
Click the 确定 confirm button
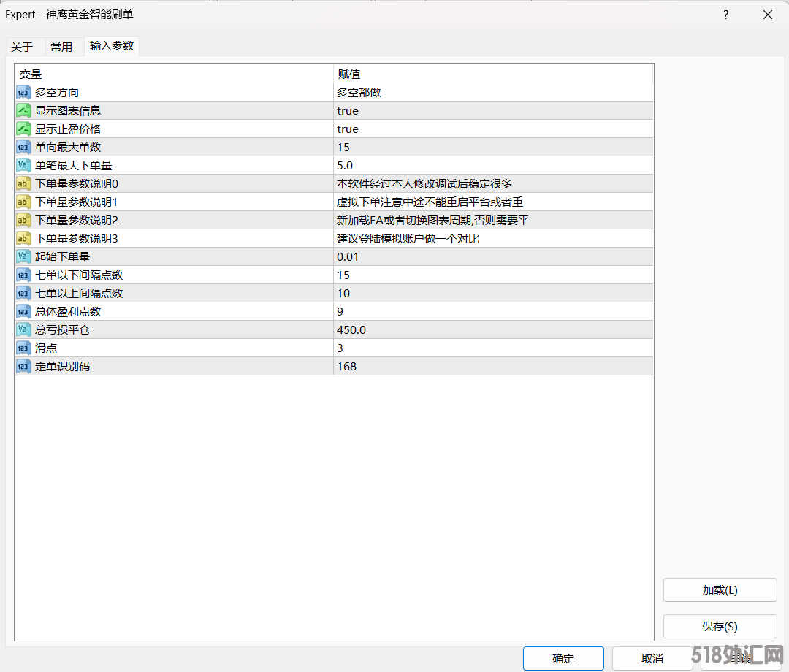563,657
